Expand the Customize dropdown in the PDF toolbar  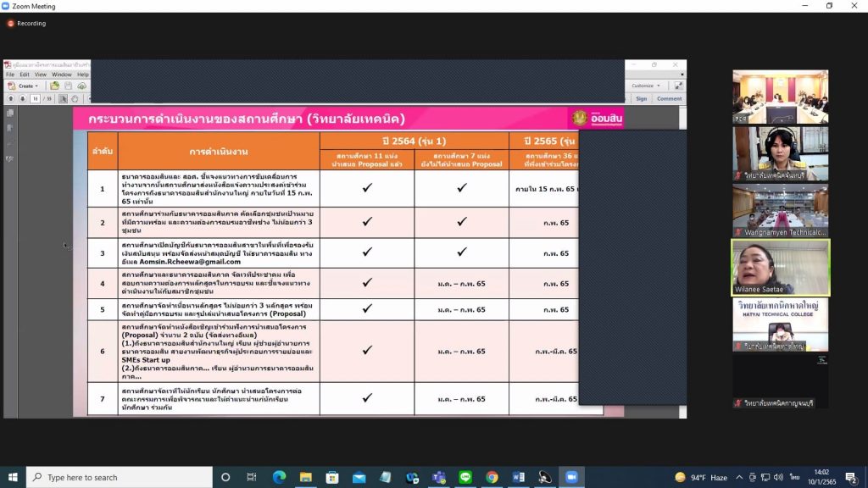coord(645,86)
